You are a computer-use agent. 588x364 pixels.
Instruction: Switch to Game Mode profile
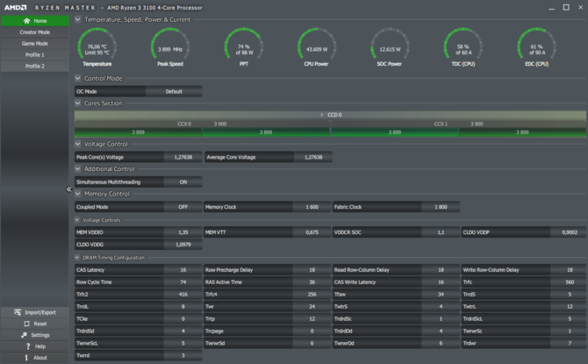point(34,43)
